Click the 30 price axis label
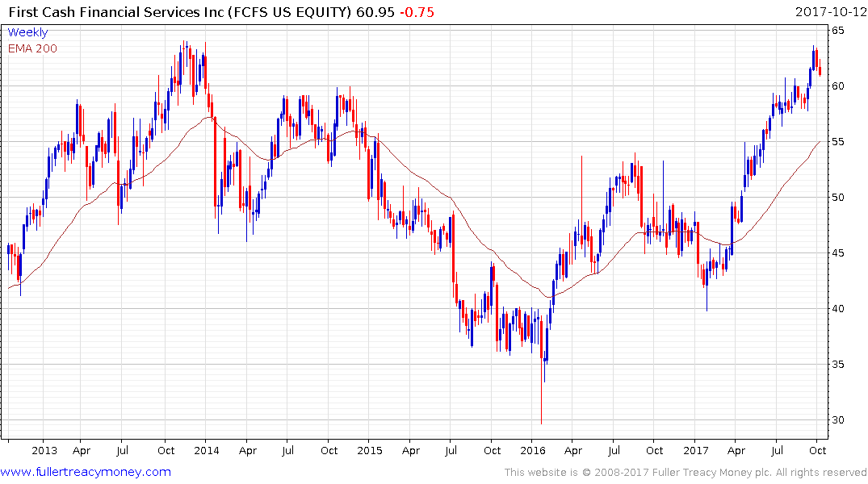The image size is (868, 484). pyautogui.click(x=838, y=419)
